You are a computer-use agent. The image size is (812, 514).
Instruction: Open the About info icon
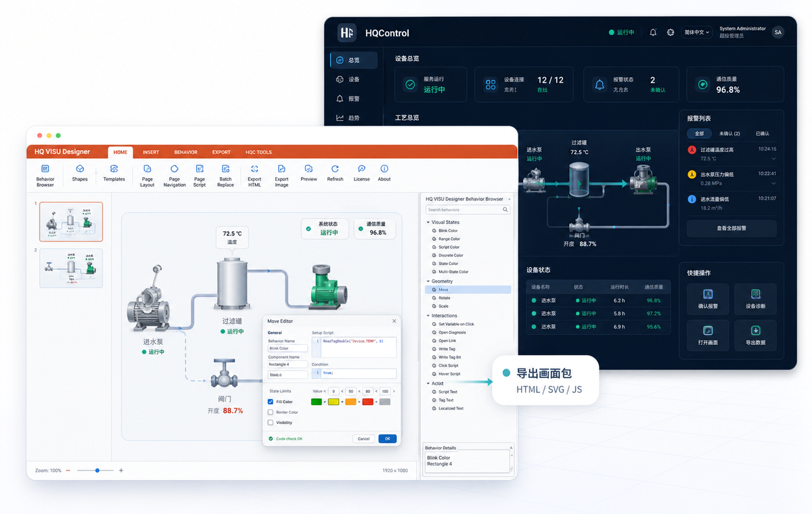point(384,168)
